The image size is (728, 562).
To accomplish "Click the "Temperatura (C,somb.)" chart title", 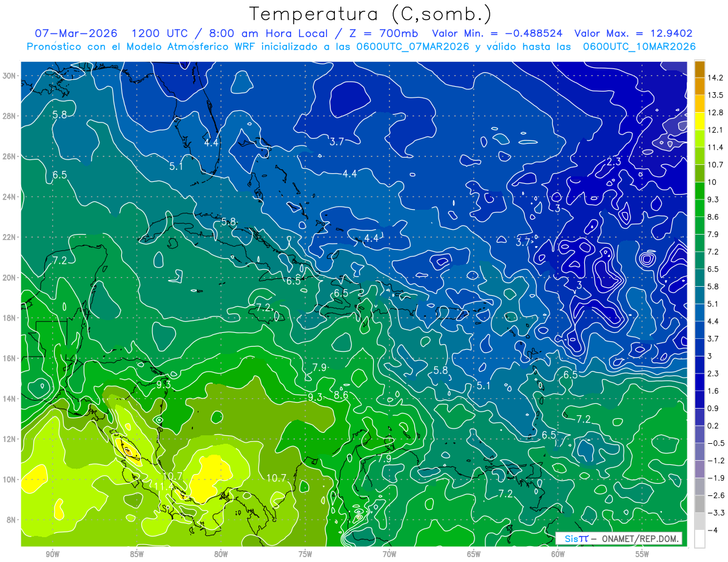I will tap(371, 14).
